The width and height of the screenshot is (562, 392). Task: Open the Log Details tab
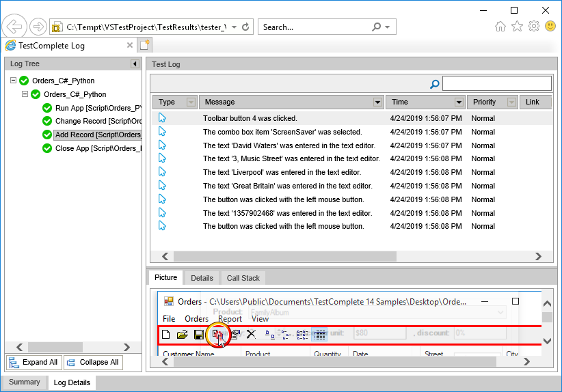[x=72, y=382]
